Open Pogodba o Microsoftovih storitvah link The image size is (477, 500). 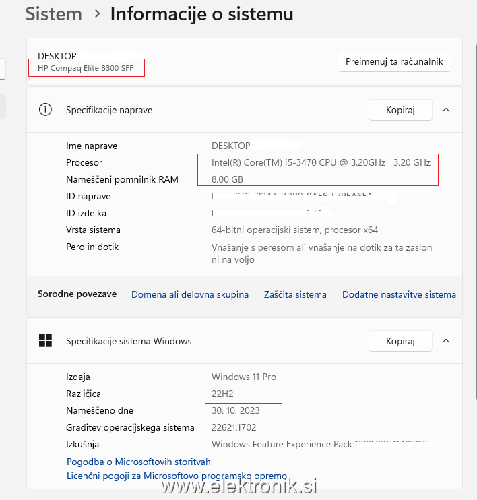coord(138,462)
